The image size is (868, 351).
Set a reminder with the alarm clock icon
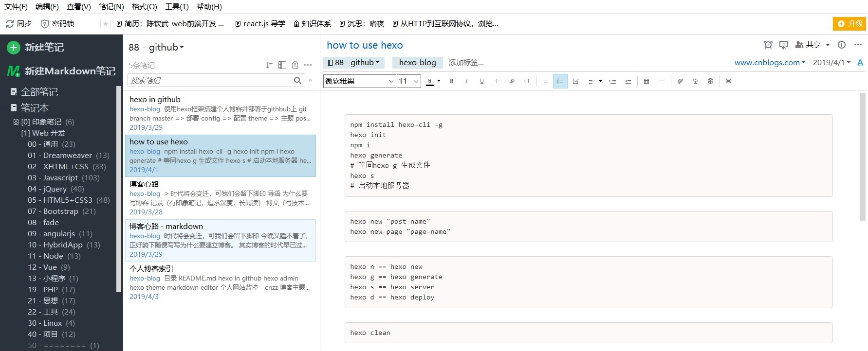[768, 45]
